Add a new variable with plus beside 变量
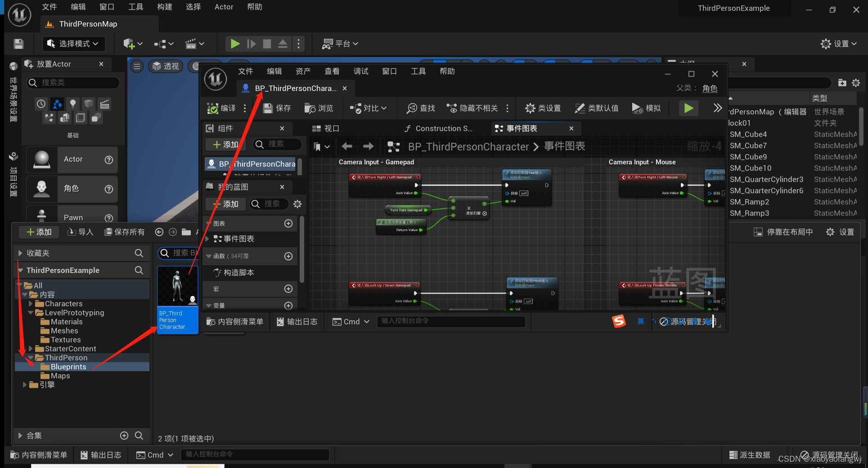Image resolution: width=868 pixels, height=468 pixels. point(289,306)
